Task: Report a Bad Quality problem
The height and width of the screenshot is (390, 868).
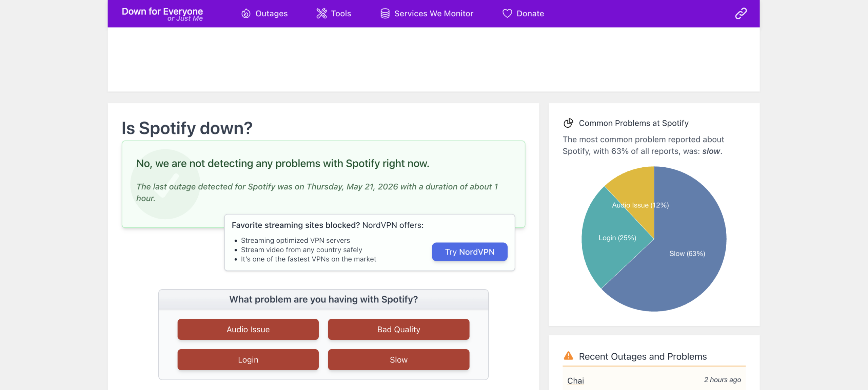Action: (x=399, y=329)
